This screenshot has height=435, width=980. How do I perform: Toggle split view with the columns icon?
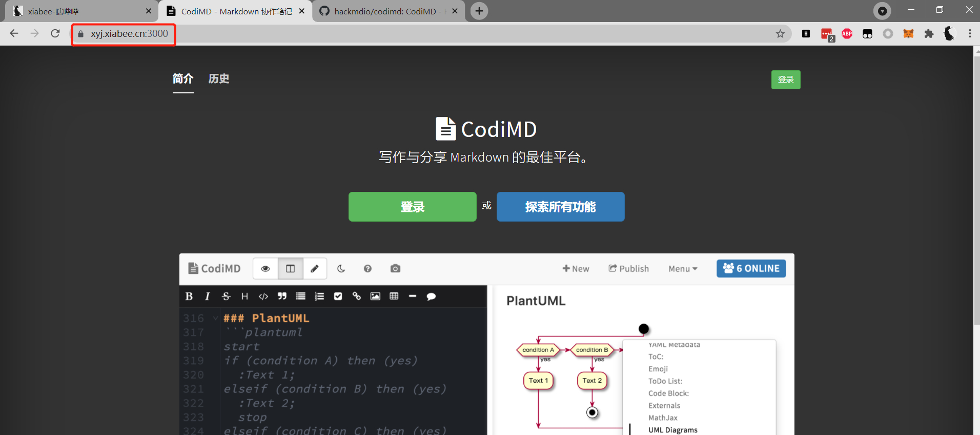click(x=291, y=269)
